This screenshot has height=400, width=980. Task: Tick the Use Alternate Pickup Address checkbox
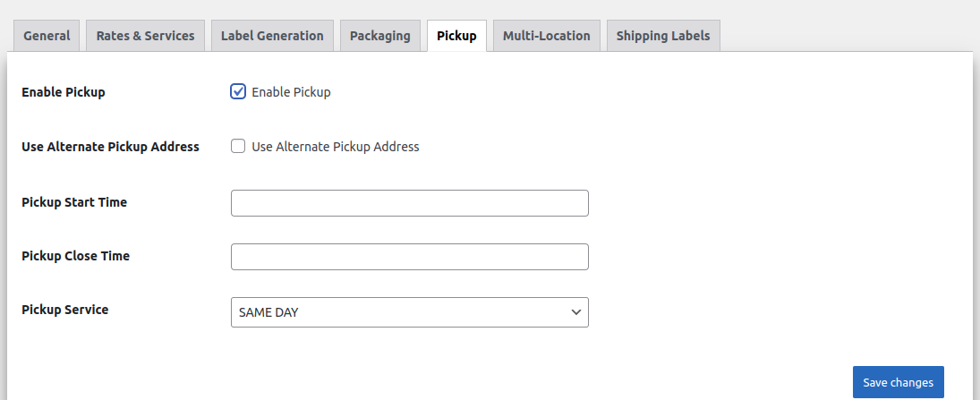pyautogui.click(x=238, y=147)
